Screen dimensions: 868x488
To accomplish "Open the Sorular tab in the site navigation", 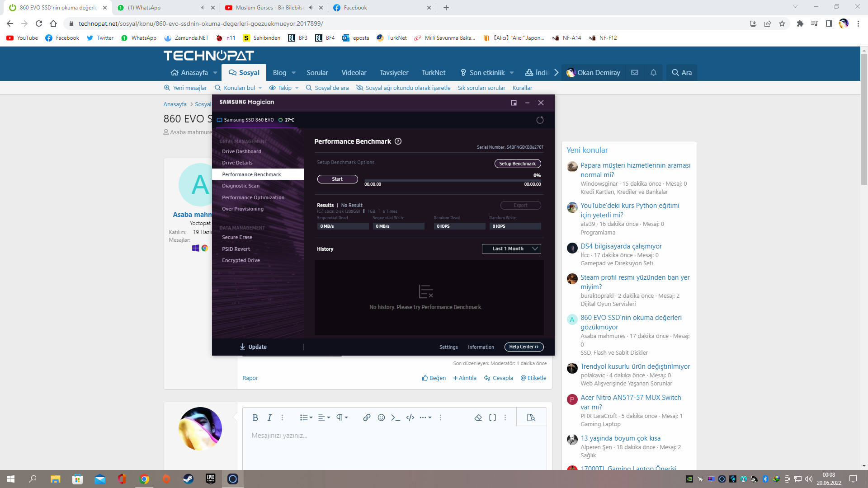I will point(317,73).
